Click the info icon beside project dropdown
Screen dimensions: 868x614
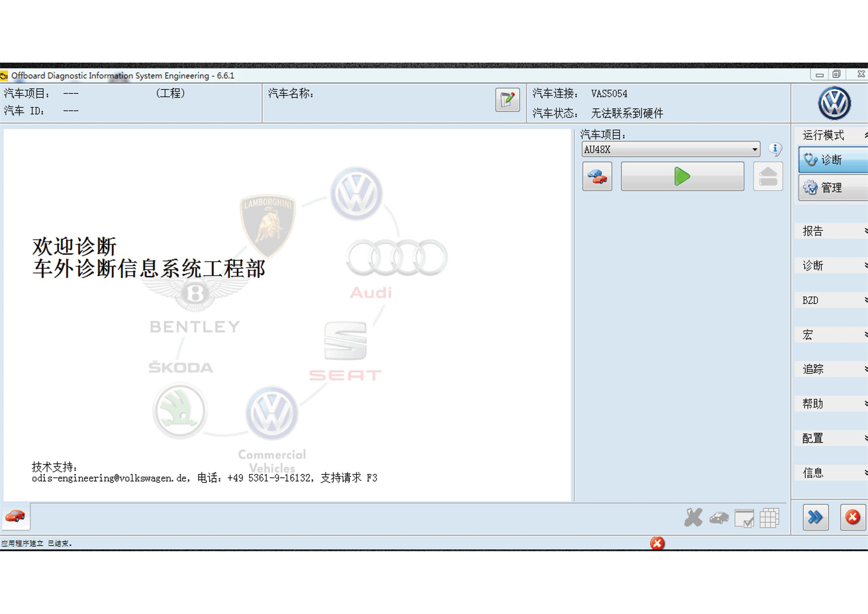(775, 149)
